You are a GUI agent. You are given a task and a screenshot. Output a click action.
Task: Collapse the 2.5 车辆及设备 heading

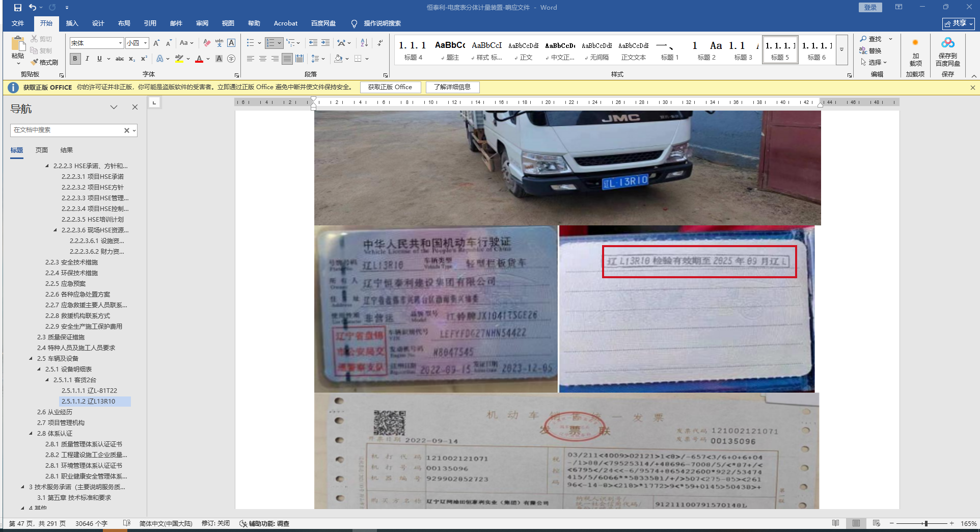click(x=31, y=358)
